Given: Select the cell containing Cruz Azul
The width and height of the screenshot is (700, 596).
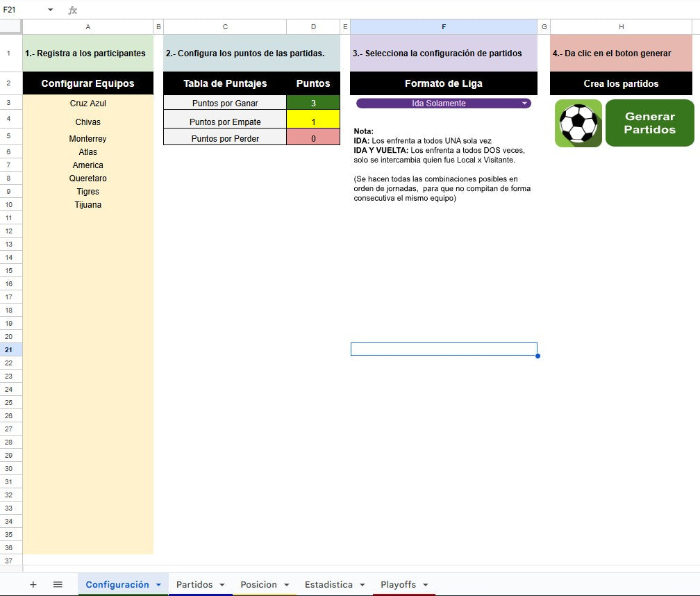Looking at the screenshot, I should 87,103.
